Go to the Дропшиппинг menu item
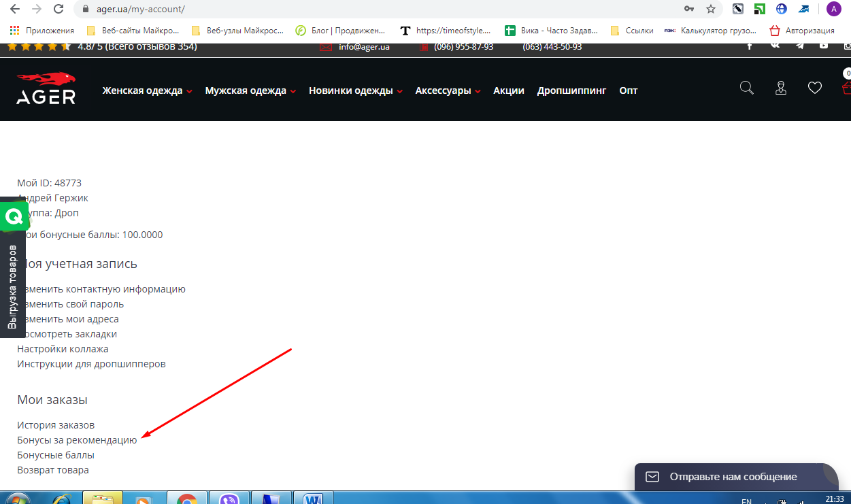851x504 pixels. click(571, 91)
